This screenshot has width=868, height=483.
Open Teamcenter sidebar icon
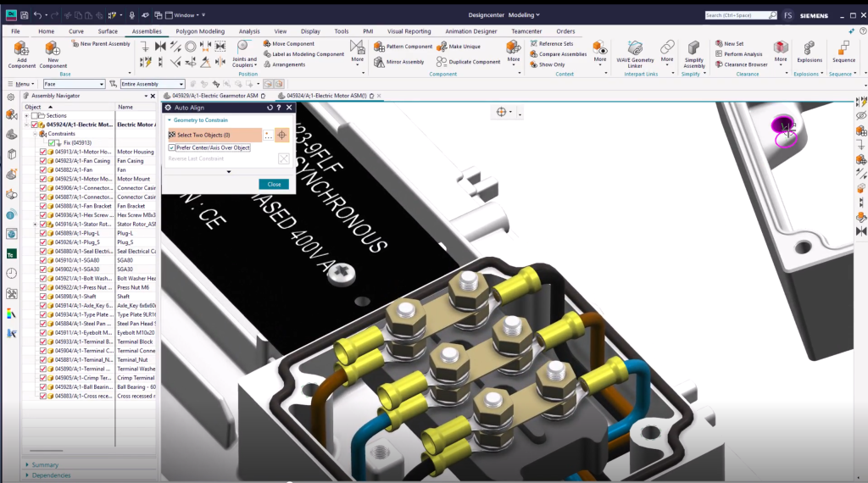click(x=11, y=254)
